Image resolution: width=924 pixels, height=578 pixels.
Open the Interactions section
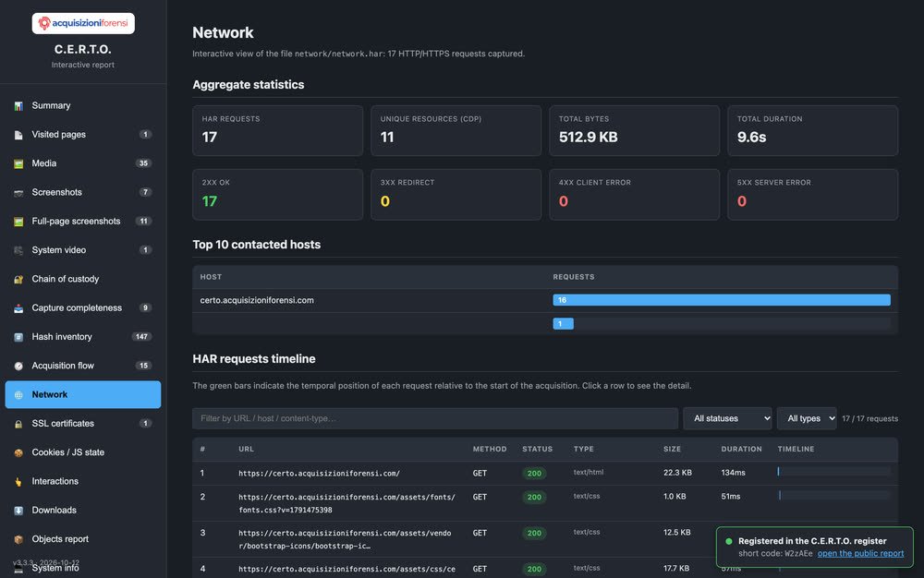83,481
